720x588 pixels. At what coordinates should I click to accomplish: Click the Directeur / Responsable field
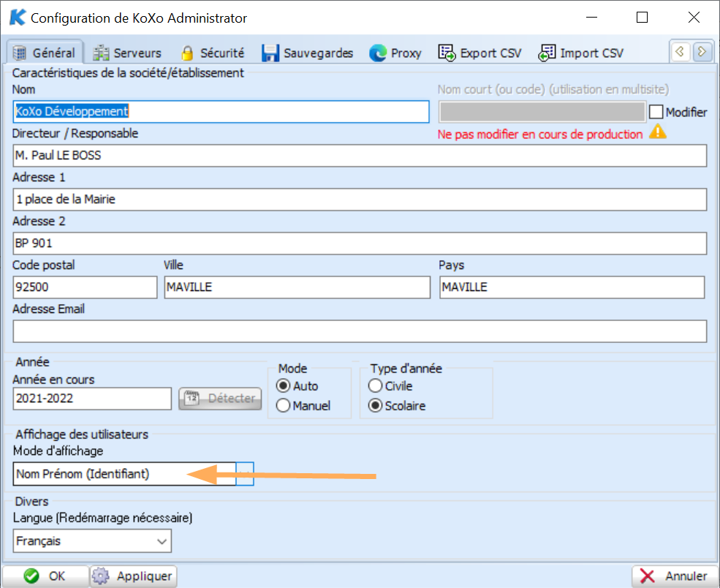pos(360,156)
